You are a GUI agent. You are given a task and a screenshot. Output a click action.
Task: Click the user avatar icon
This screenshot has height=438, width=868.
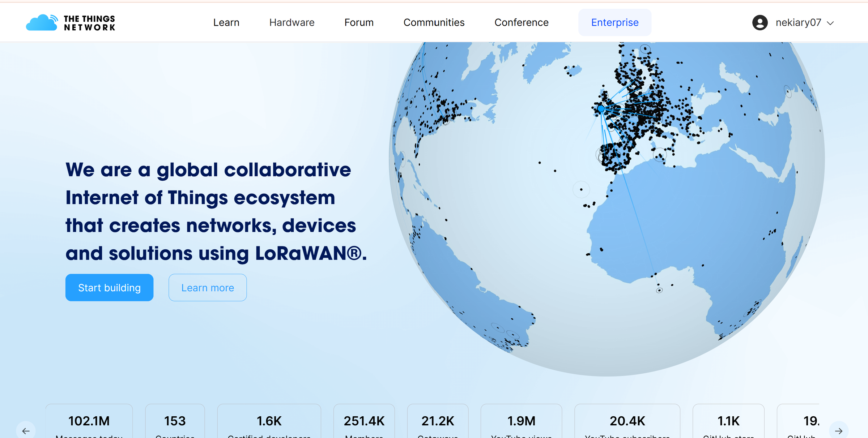click(760, 22)
